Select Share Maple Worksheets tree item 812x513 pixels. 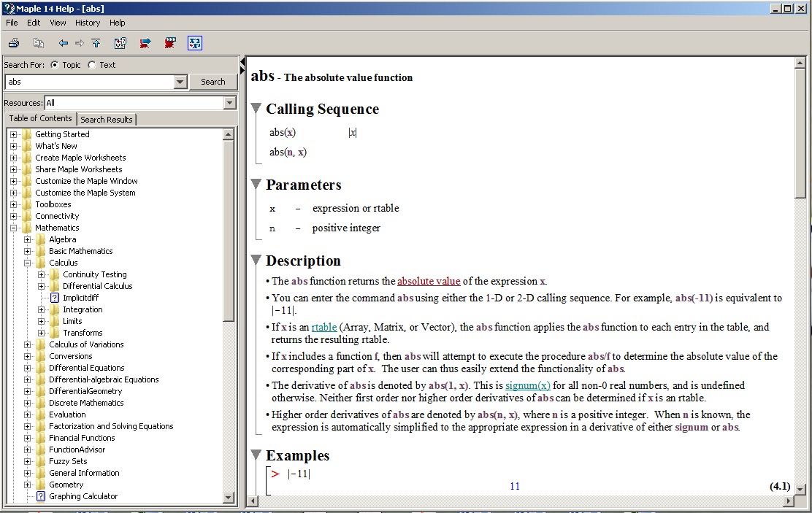click(x=79, y=169)
